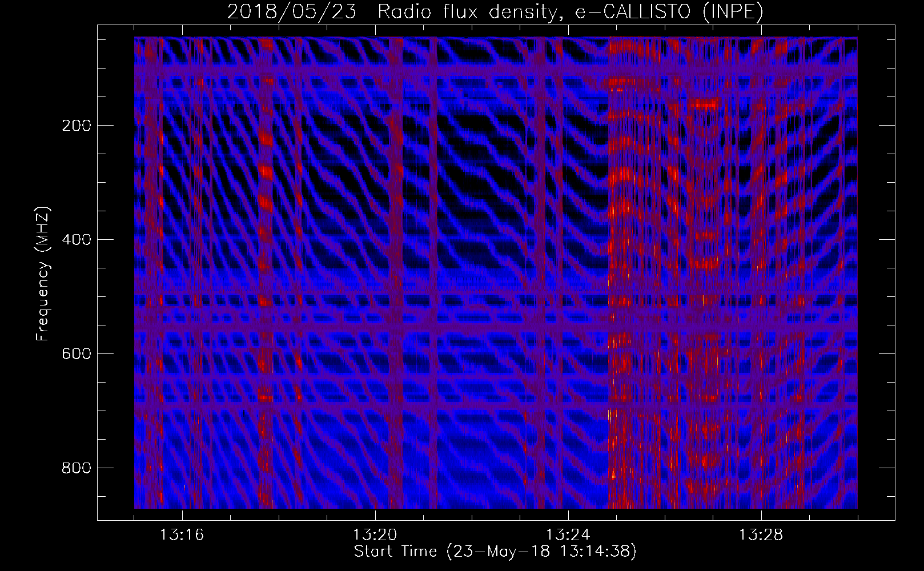Image resolution: width=924 pixels, height=571 pixels.
Task: Click the 13:24 time tick label
Action: (x=568, y=535)
